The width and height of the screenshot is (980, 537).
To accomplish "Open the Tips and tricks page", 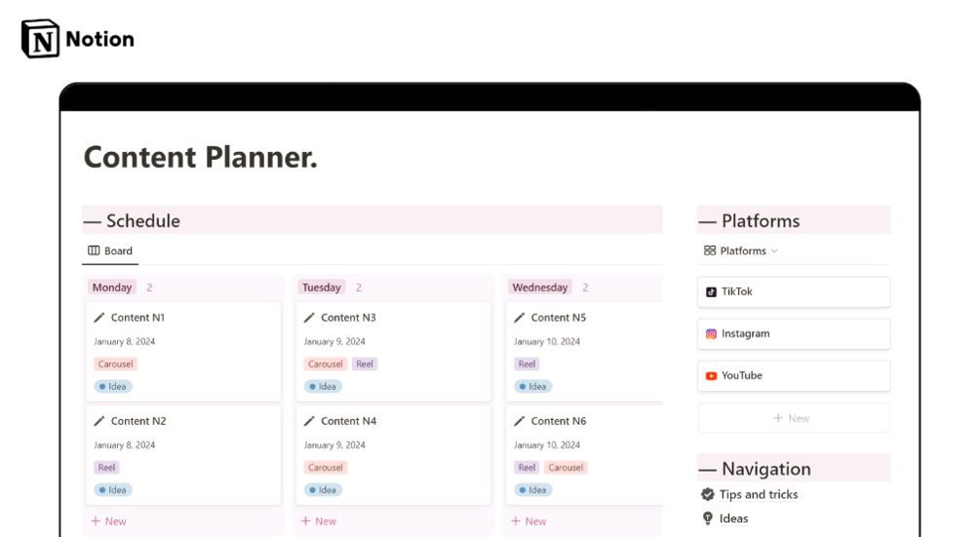I will [x=759, y=494].
